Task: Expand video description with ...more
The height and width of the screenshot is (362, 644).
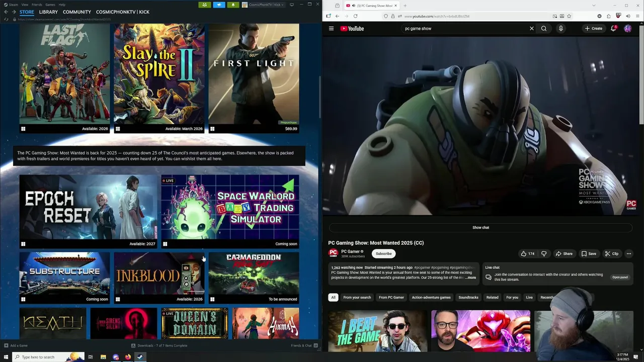Action: (470, 278)
